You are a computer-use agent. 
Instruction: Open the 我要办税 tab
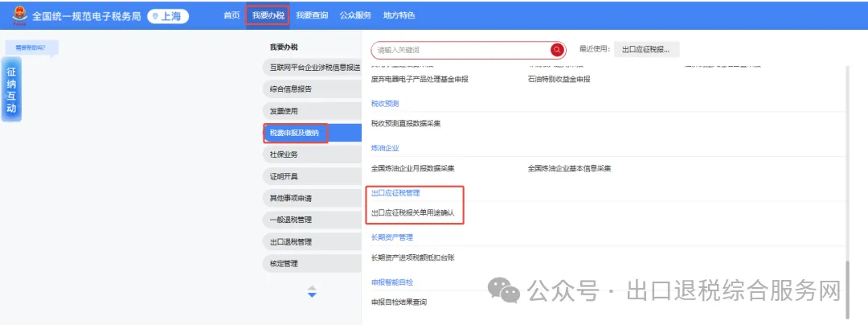pos(268,15)
